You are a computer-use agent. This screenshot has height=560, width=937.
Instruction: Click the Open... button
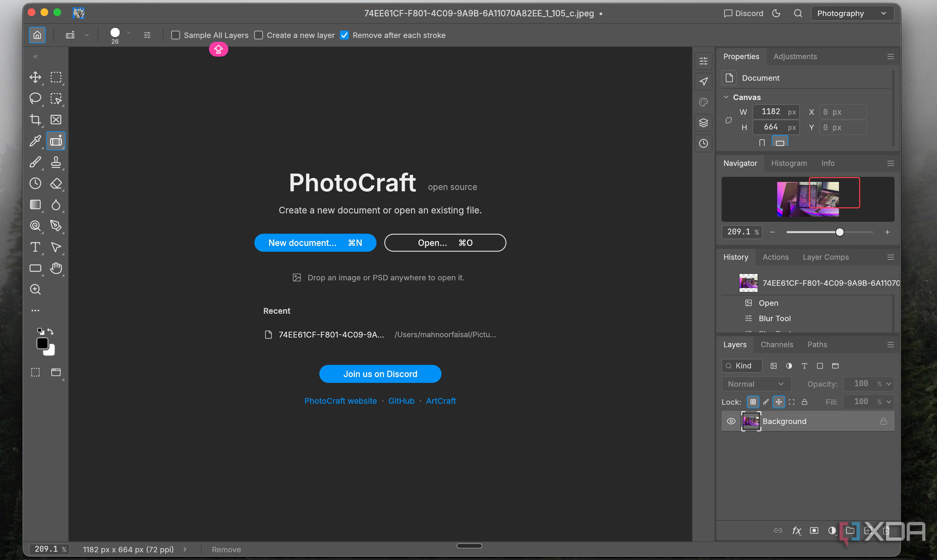(445, 243)
